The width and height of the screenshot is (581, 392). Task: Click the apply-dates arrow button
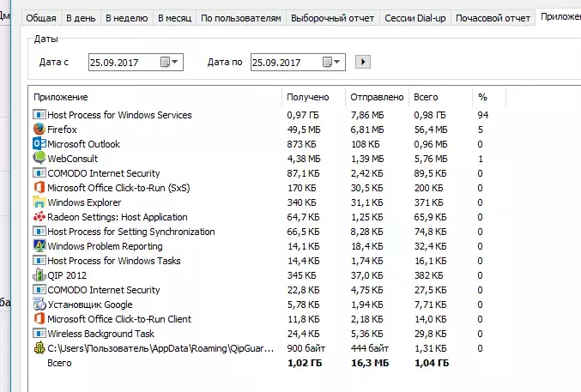(x=363, y=62)
